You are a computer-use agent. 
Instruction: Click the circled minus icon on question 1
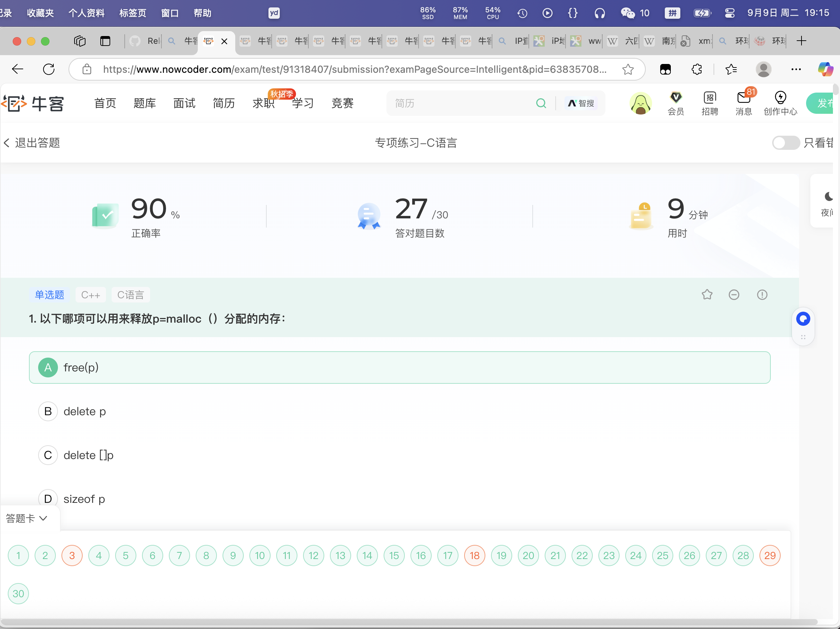(x=734, y=295)
